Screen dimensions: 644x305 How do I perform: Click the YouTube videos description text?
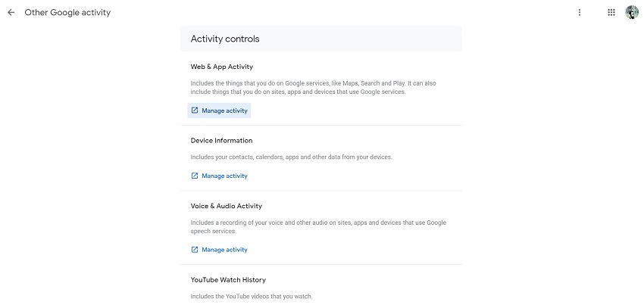(x=252, y=296)
